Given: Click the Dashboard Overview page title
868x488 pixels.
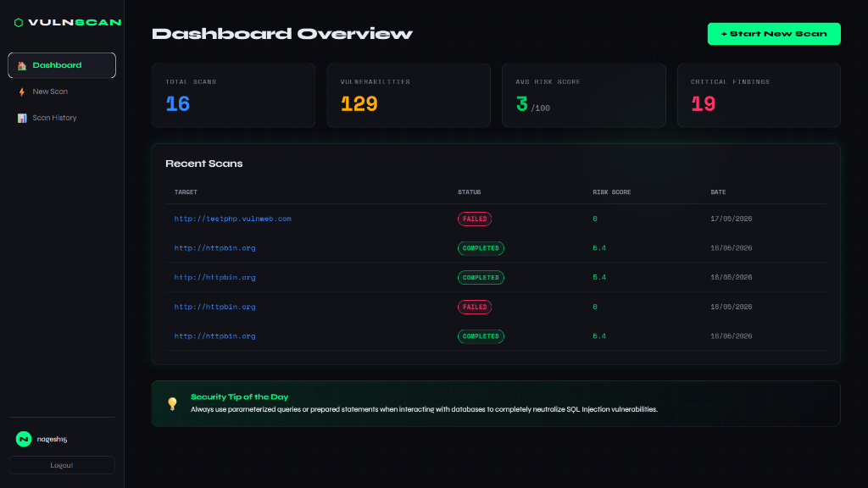Looking at the screenshot, I should point(282,34).
